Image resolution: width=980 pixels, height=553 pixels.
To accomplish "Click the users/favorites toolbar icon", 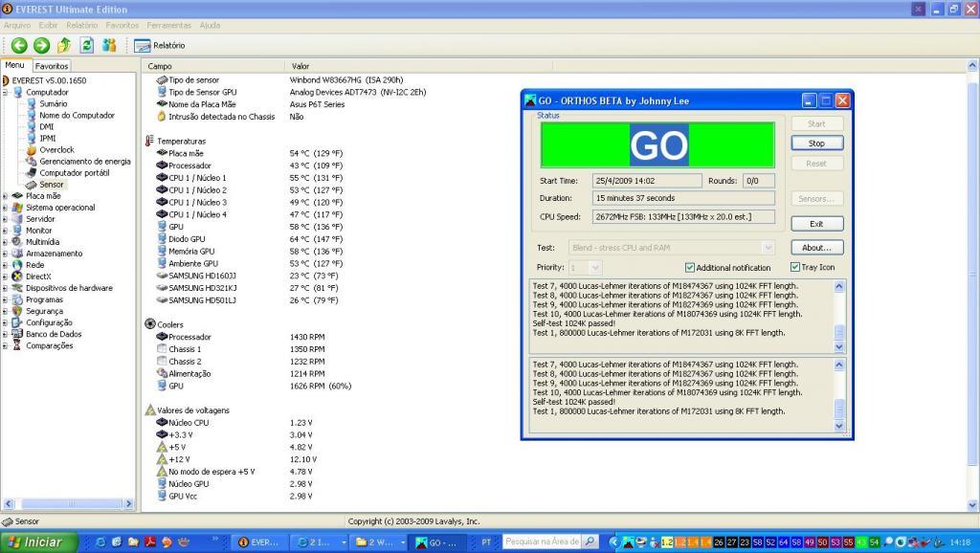I will [109, 45].
